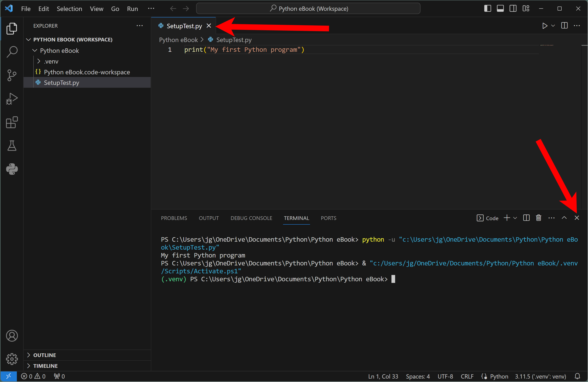Open the terminal launch profile dropdown

pyautogui.click(x=515, y=218)
